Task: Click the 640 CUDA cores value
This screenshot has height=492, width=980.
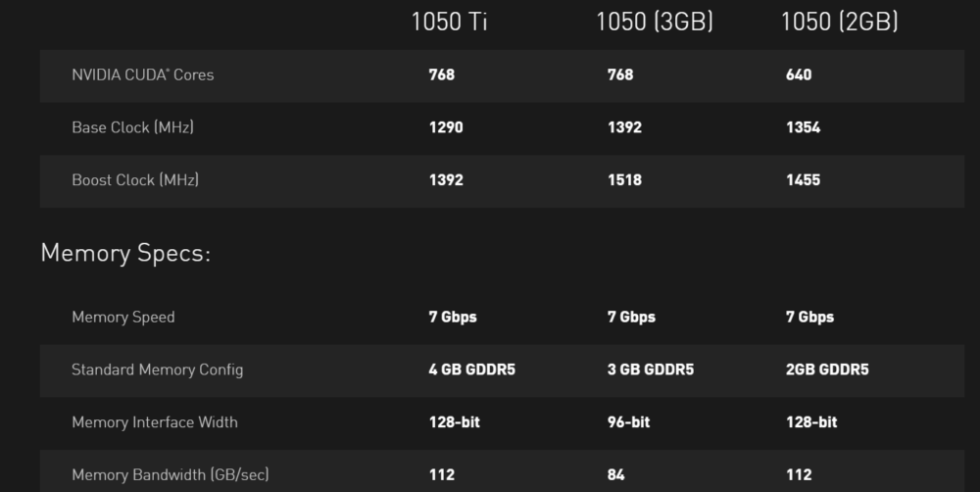Action: tap(799, 75)
